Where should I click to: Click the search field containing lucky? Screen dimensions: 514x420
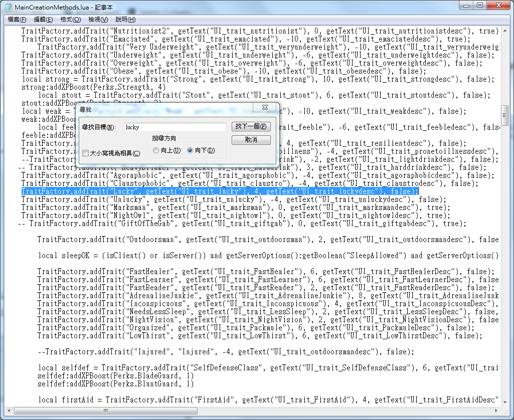coord(175,127)
